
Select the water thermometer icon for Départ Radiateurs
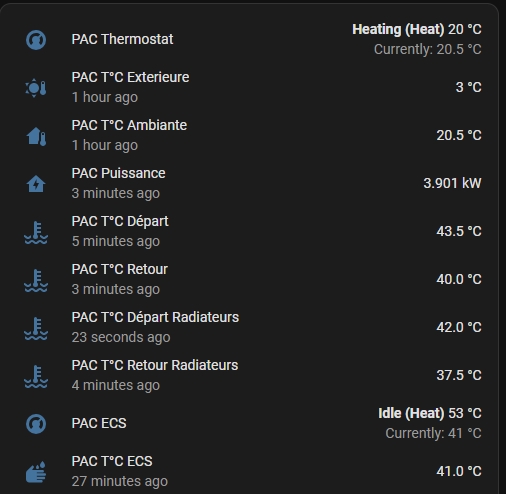[x=36, y=328]
